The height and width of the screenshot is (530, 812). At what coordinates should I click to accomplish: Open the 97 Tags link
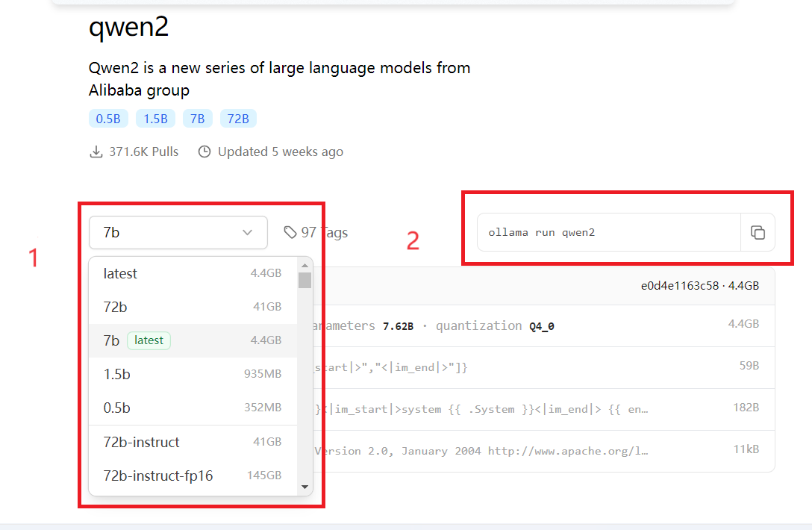coord(316,233)
